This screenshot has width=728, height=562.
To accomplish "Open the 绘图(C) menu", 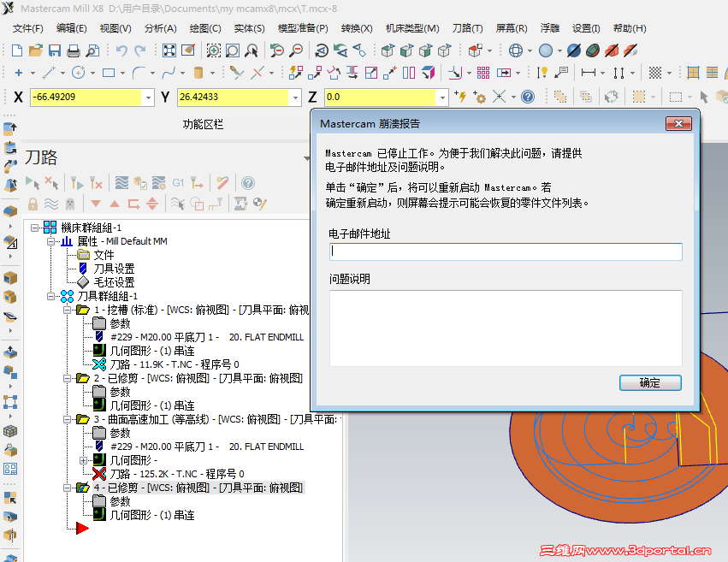I will (x=205, y=28).
